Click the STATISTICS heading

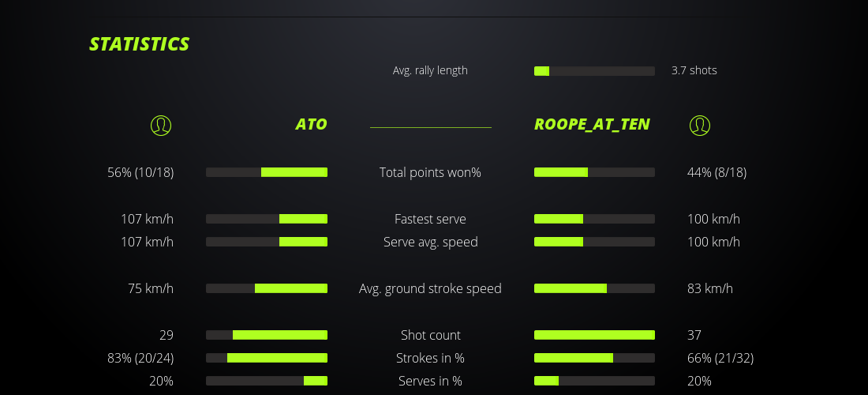point(139,44)
